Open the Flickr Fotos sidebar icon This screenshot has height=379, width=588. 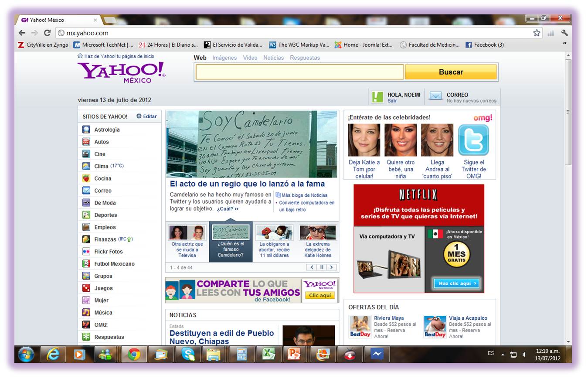coord(86,252)
